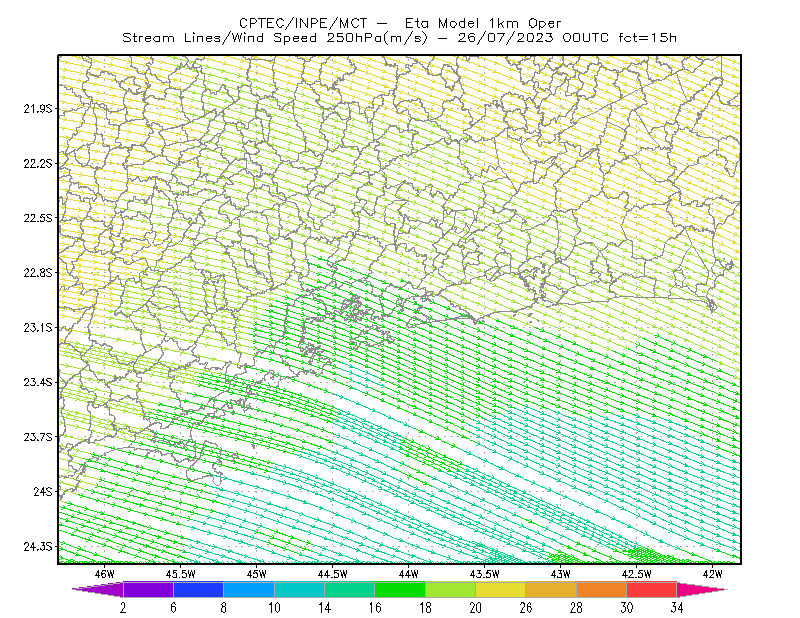Click the orange 28-30 legend swatch
The image size is (800, 618).
click(x=602, y=589)
